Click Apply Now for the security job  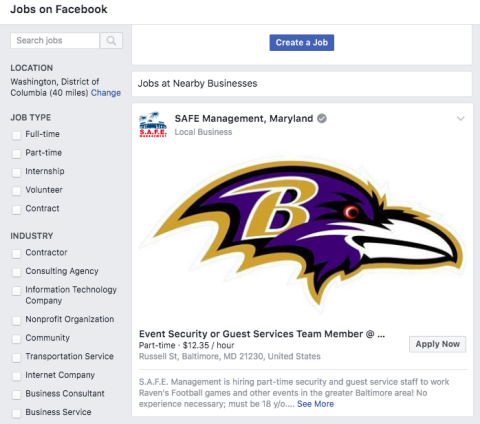click(x=437, y=344)
